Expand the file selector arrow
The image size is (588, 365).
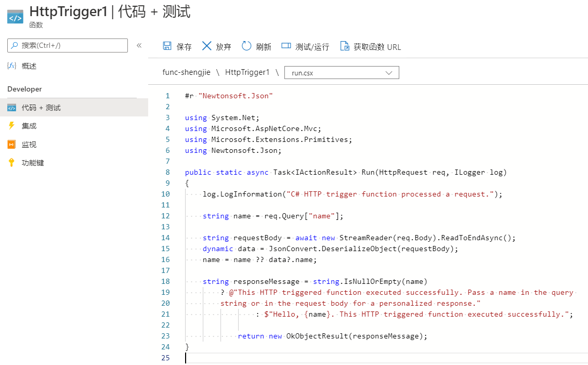[x=389, y=72]
